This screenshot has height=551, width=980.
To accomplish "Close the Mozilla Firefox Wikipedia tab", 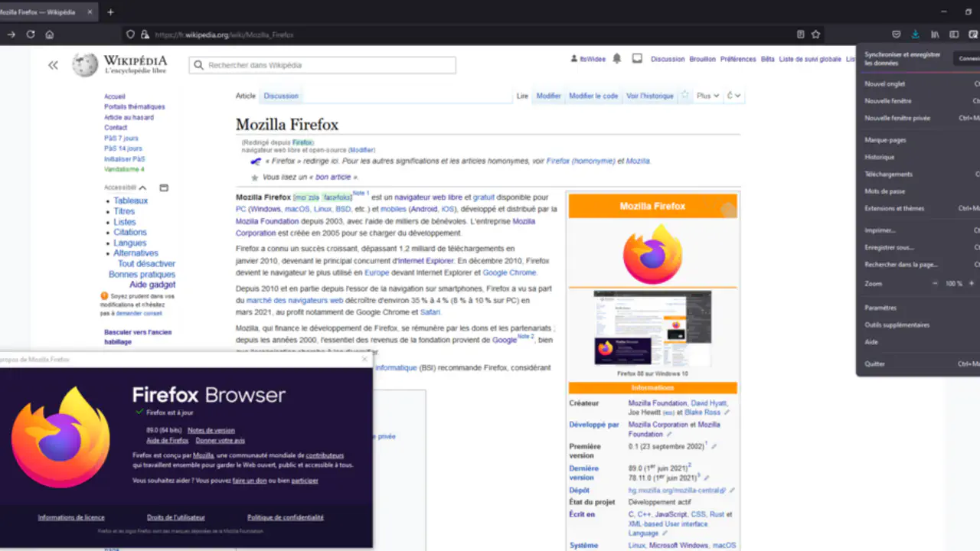I will (x=90, y=12).
